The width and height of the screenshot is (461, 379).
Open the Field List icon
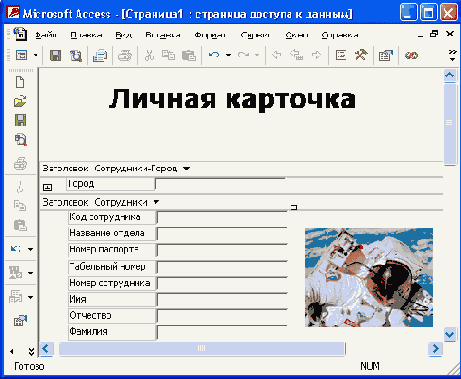click(341, 55)
